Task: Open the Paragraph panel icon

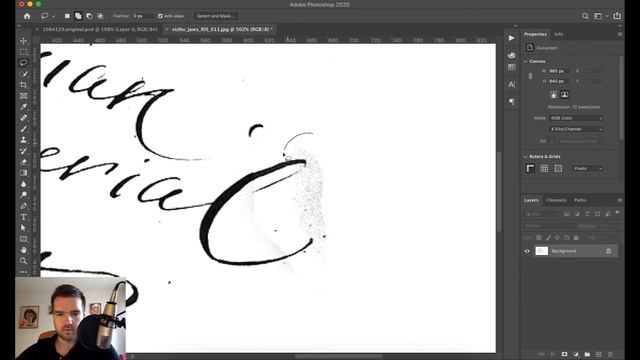Action: coord(511,101)
